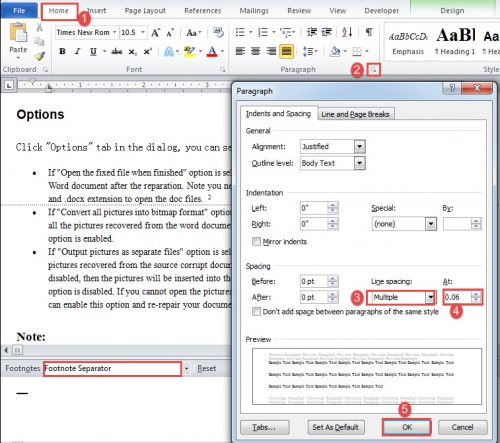This screenshot has width=500, height=443.
Task: Switch to the Home tab
Action: tap(59, 11)
